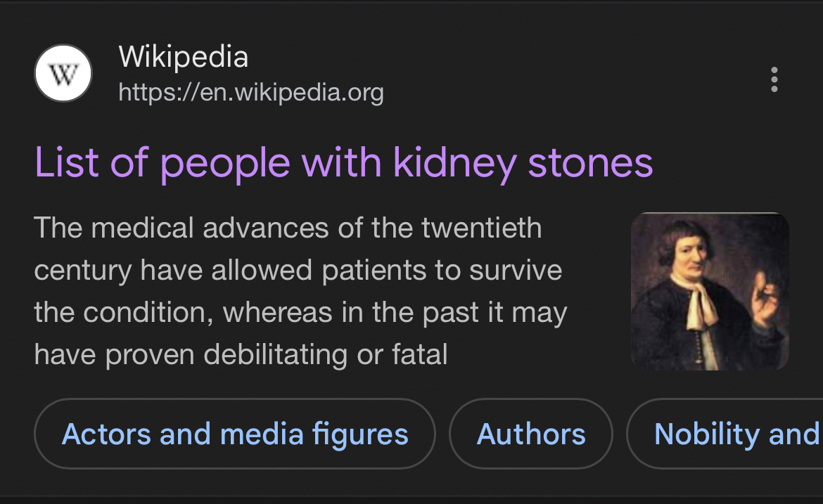Click the Wikipedia site name label
The height and width of the screenshot is (504, 823).
[x=183, y=57]
